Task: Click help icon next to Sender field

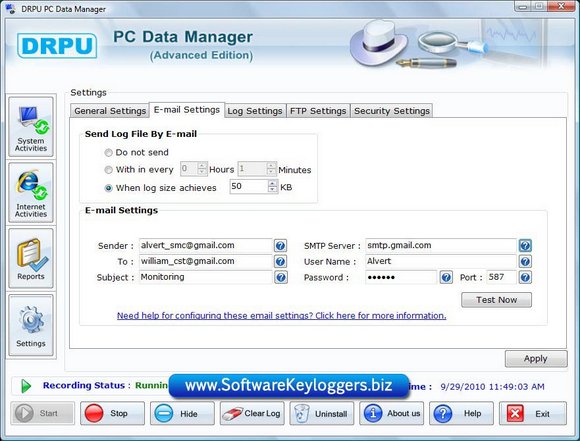Action: click(x=280, y=246)
